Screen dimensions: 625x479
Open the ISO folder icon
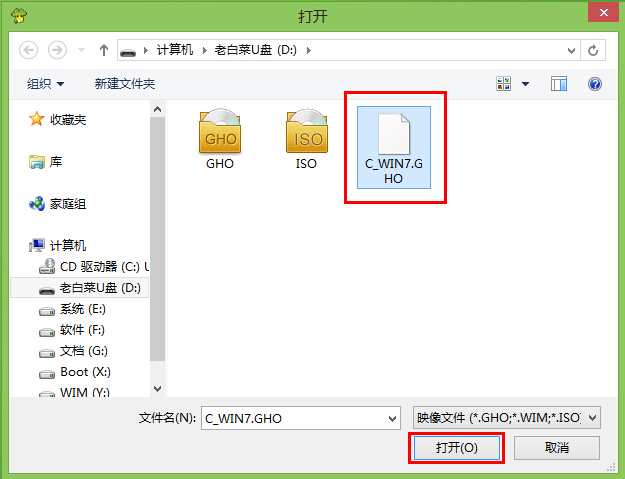pyautogui.click(x=307, y=139)
